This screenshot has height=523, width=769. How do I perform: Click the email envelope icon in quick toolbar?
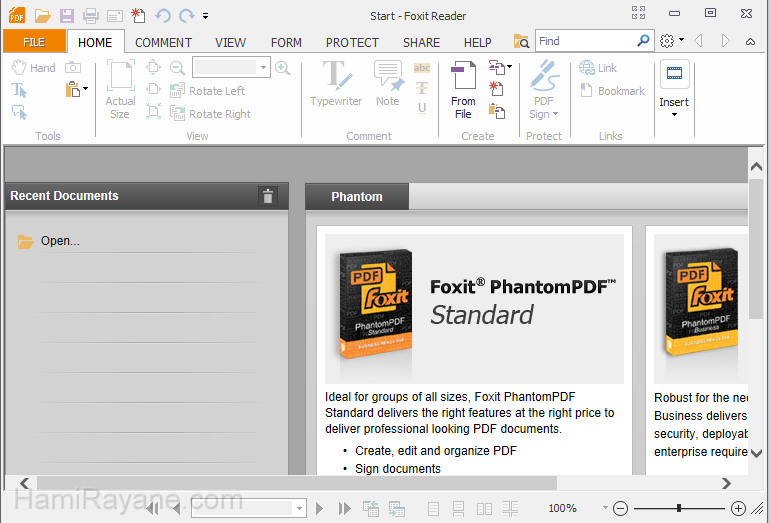115,17
